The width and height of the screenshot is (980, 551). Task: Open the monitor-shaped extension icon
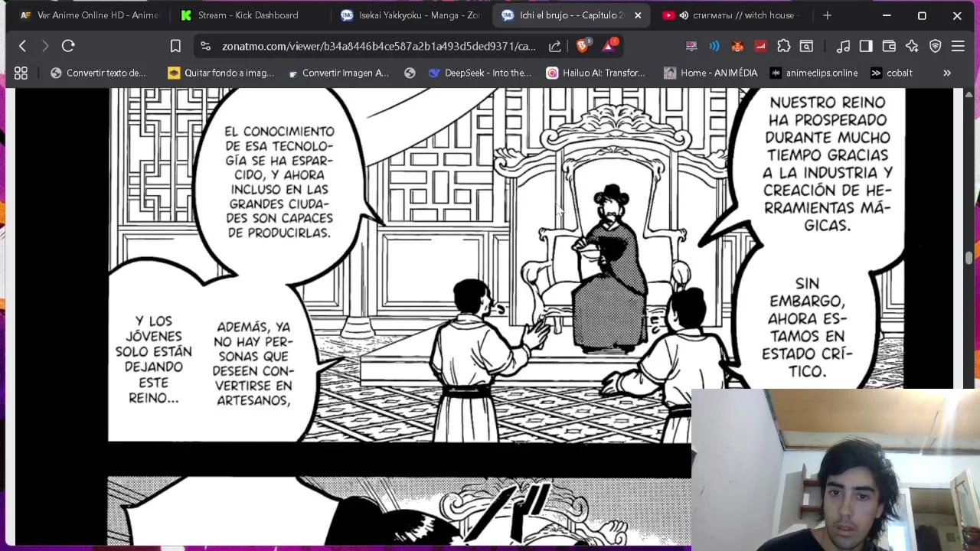point(691,46)
